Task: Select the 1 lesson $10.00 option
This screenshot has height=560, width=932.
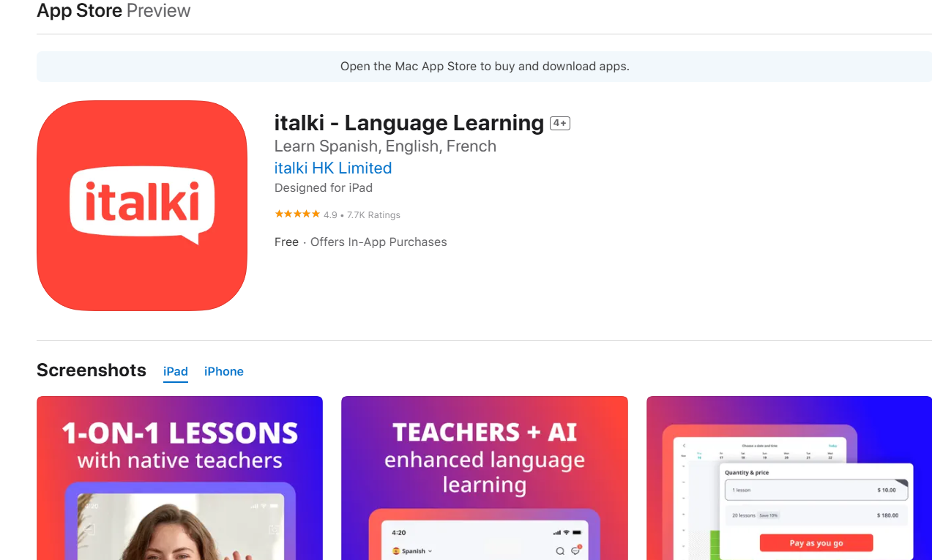Action: tap(816, 490)
